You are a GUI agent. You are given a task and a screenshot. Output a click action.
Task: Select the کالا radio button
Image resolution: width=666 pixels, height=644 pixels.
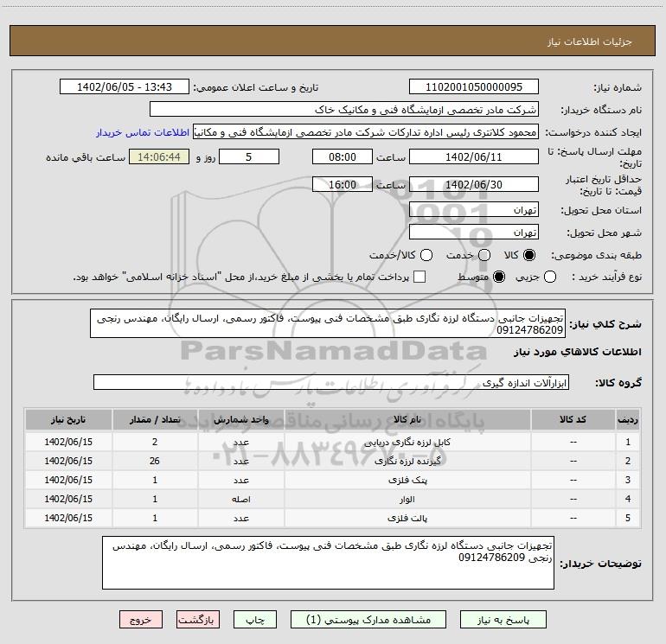point(529,255)
